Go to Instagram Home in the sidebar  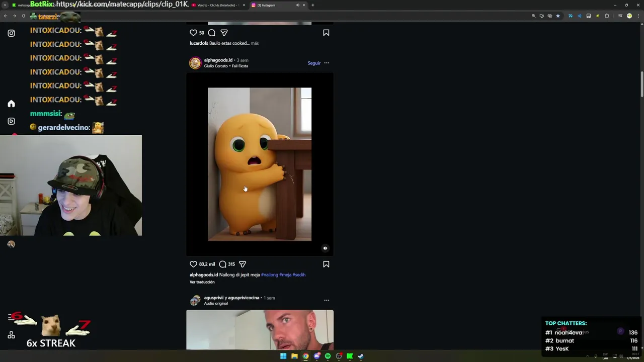tap(11, 104)
